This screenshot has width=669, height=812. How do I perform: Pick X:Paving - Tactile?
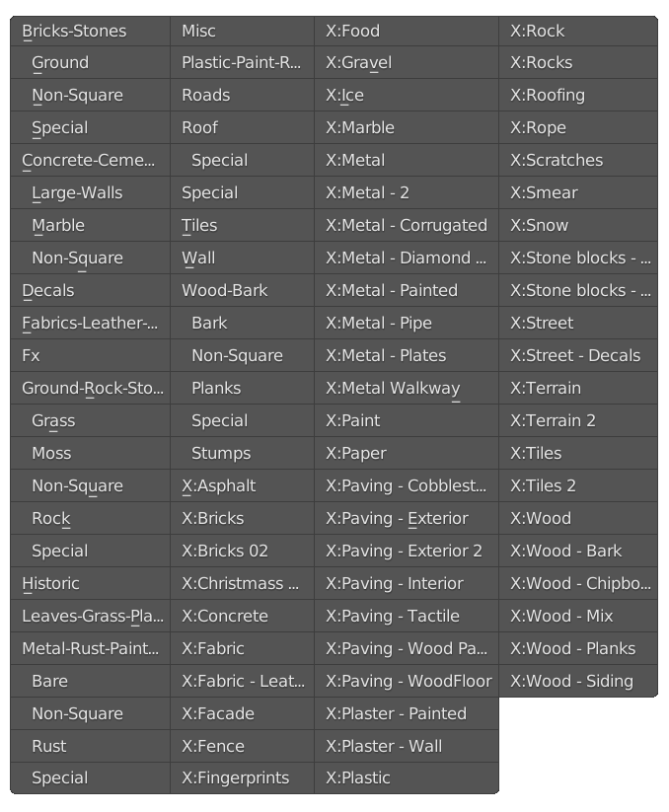(x=407, y=616)
